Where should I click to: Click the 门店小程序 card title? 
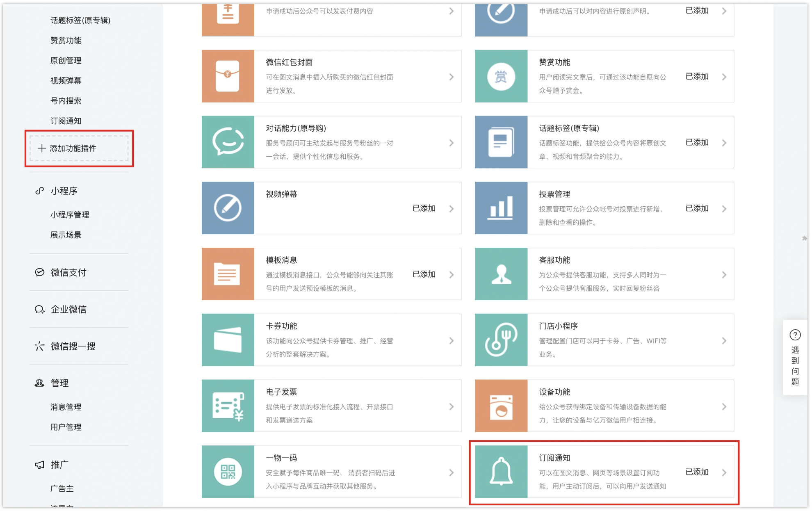[x=559, y=326]
